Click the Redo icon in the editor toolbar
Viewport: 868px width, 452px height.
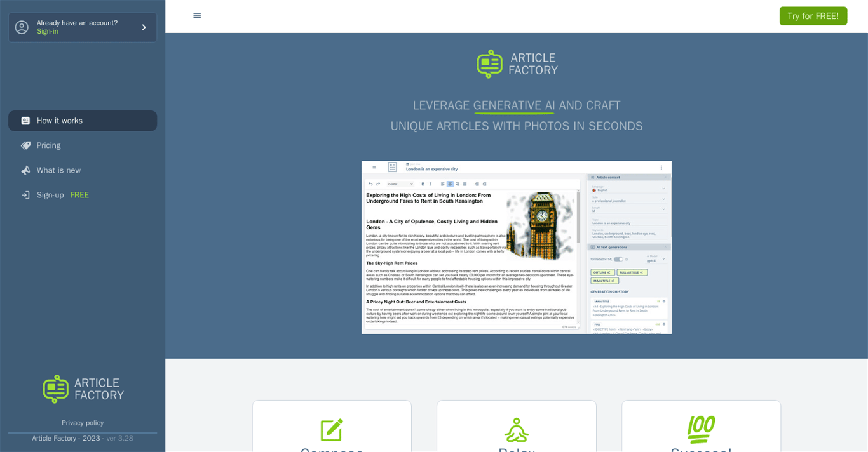pyautogui.click(x=378, y=184)
